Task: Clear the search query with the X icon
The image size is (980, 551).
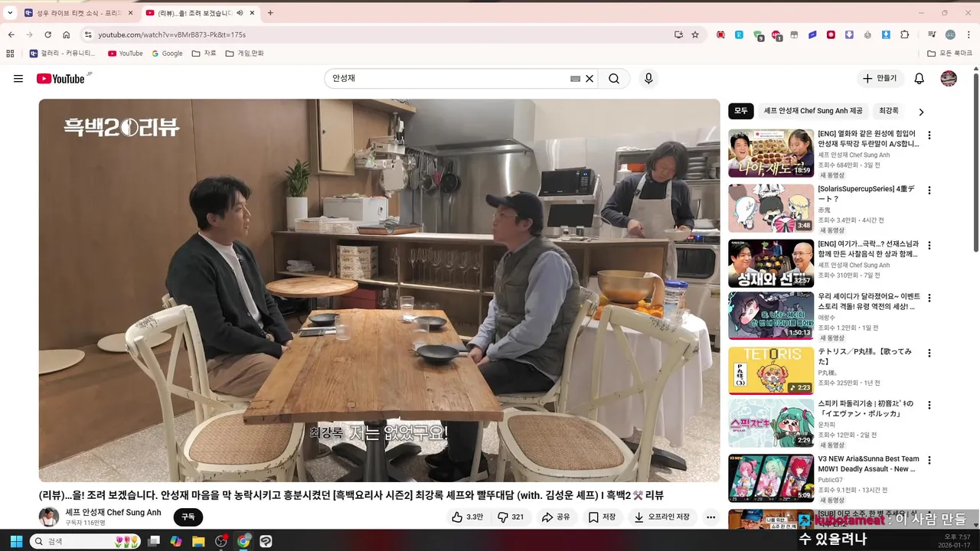Action: point(590,79)
